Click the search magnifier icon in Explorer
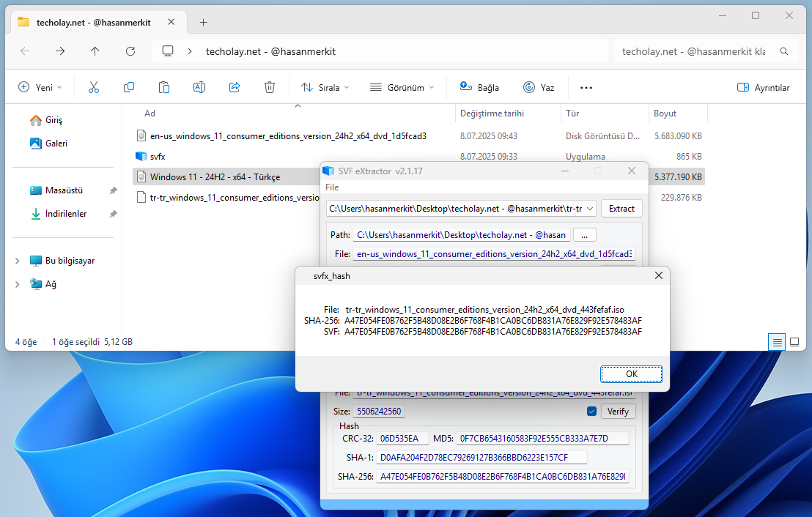Viewport: 812px width, 517px height. 784,51
